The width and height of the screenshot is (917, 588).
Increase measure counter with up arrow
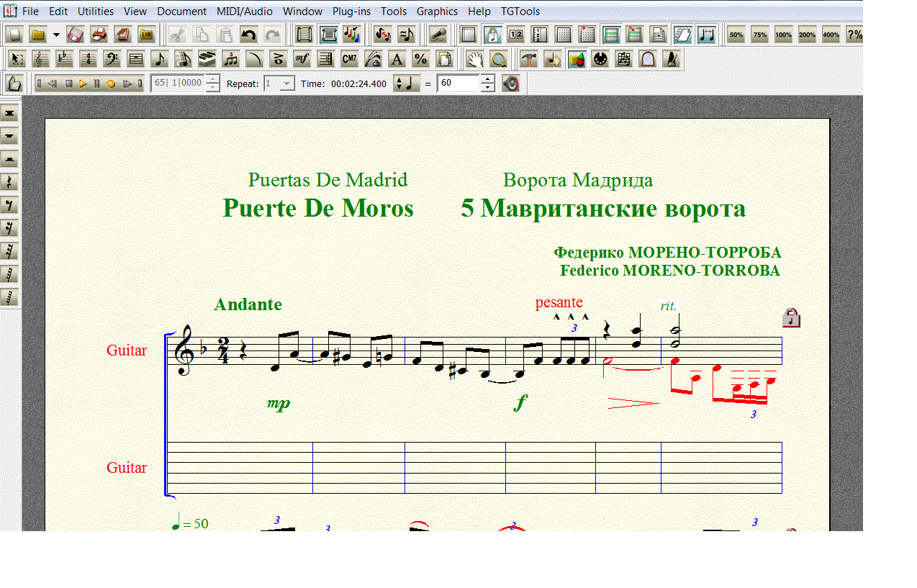[212, 79]
